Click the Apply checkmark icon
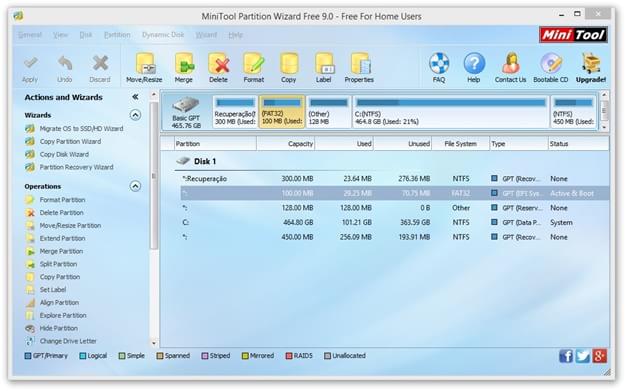625x391 pixels. click(30, 63)
